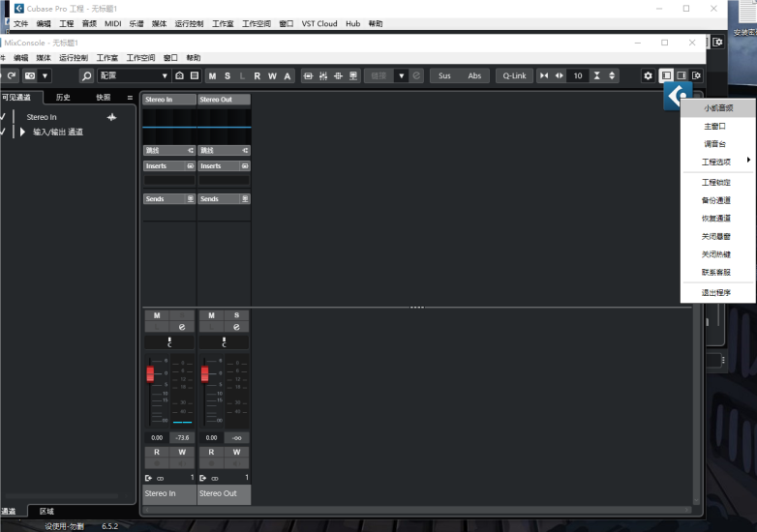This screenshot has height=532, width=757.
Task: Expand 工程选项 submenu arrow
Action: 748,161
